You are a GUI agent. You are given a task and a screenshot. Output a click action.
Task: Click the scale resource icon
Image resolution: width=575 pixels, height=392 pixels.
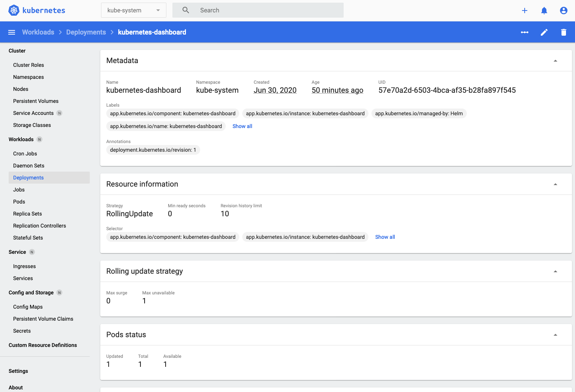pos(525,32)
